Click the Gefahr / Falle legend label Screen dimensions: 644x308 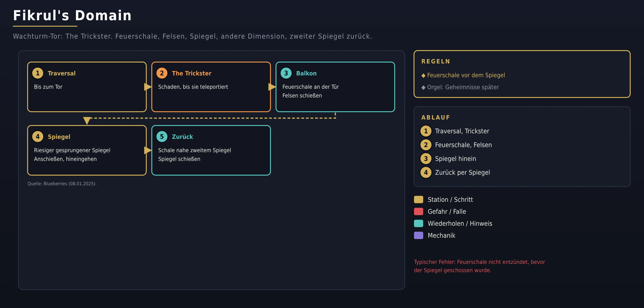coord(447,212)
